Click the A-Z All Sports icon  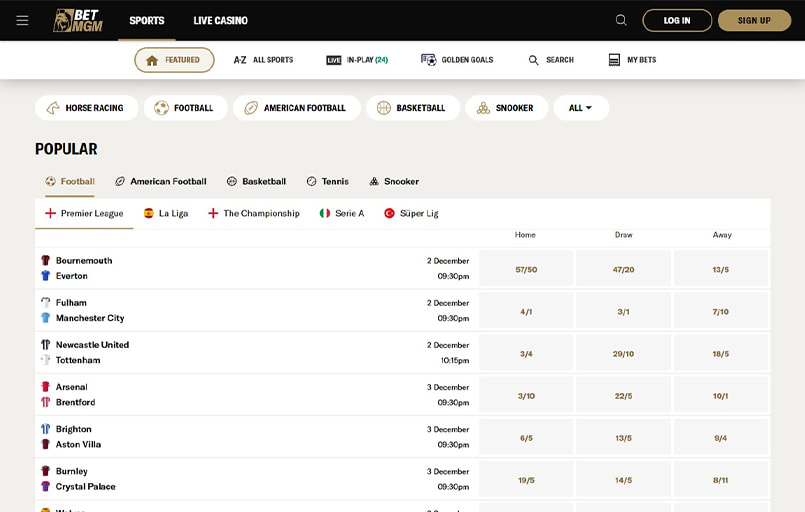coord(240,60)
